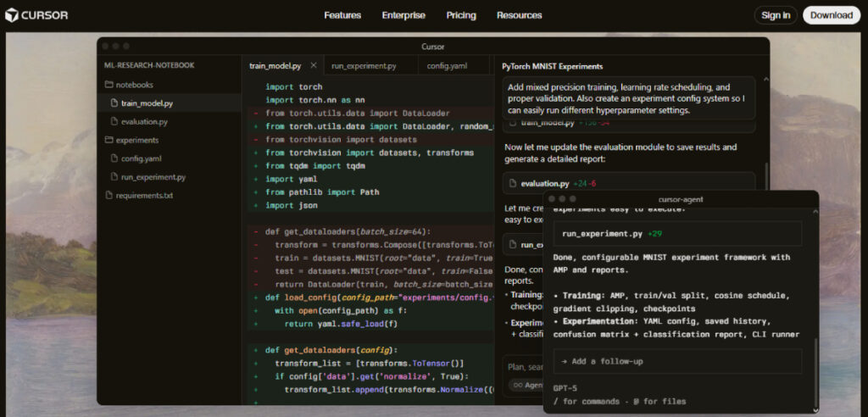868x417 pixels.
Task: Click the Add a follow-up input field
Action: coord(676,361)
